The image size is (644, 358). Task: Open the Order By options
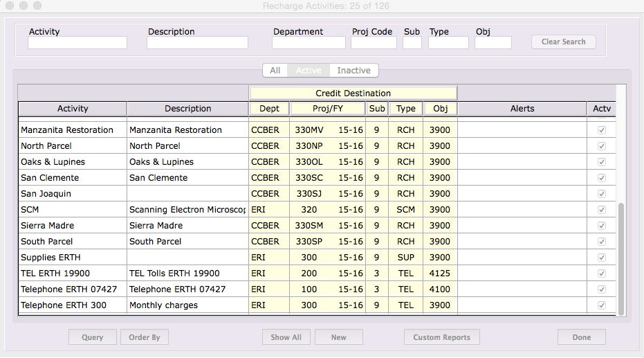coord(145,337)
